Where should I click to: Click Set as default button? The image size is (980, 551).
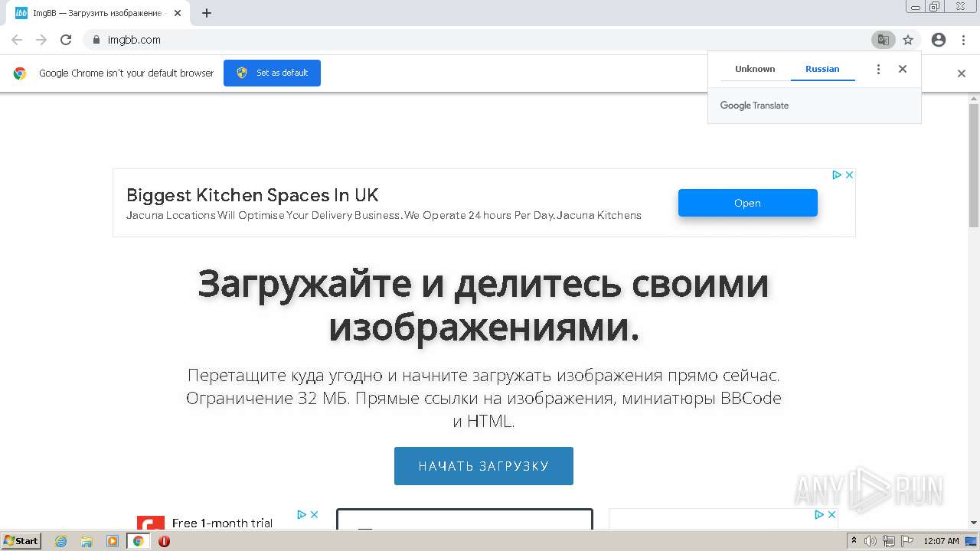(272, 73)
